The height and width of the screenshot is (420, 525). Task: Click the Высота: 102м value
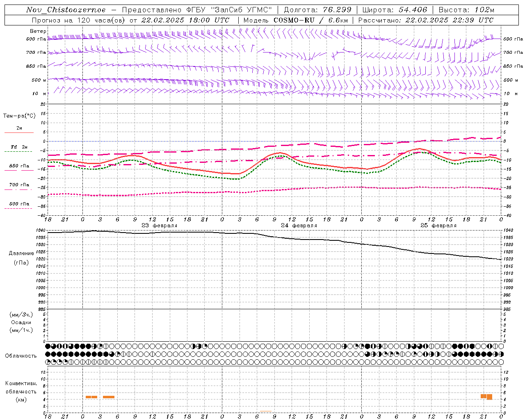tap(466, 10)
